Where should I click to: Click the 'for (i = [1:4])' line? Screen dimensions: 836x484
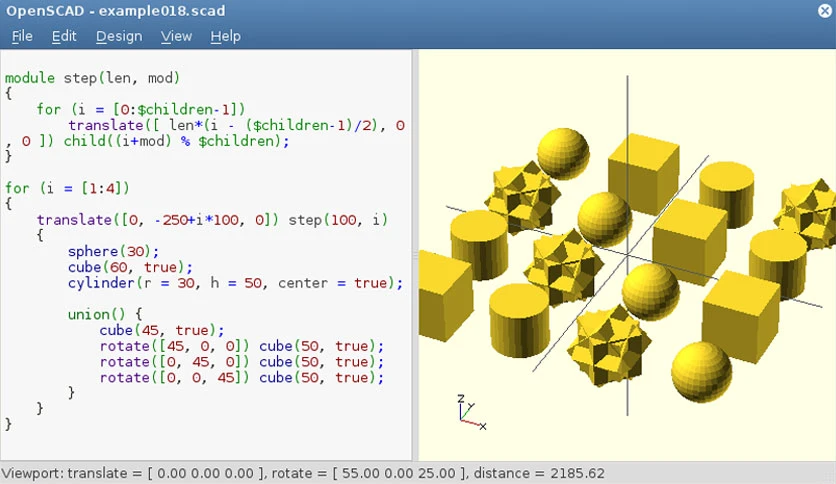(x=67, y=188)
